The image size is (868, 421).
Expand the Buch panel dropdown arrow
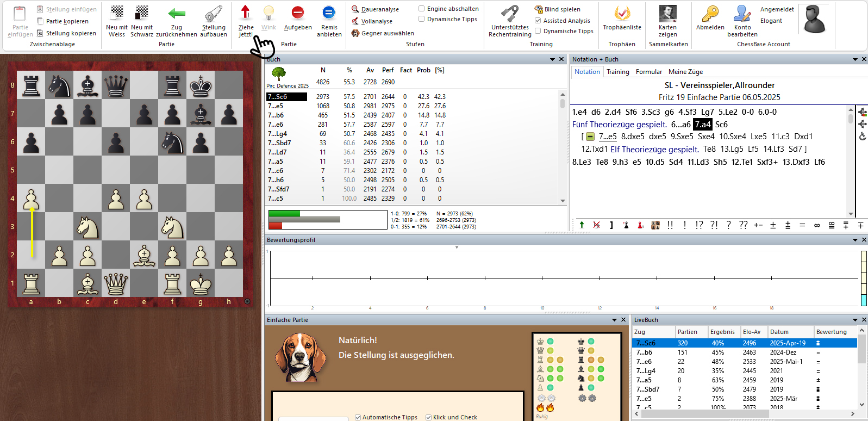coord(553,59)
